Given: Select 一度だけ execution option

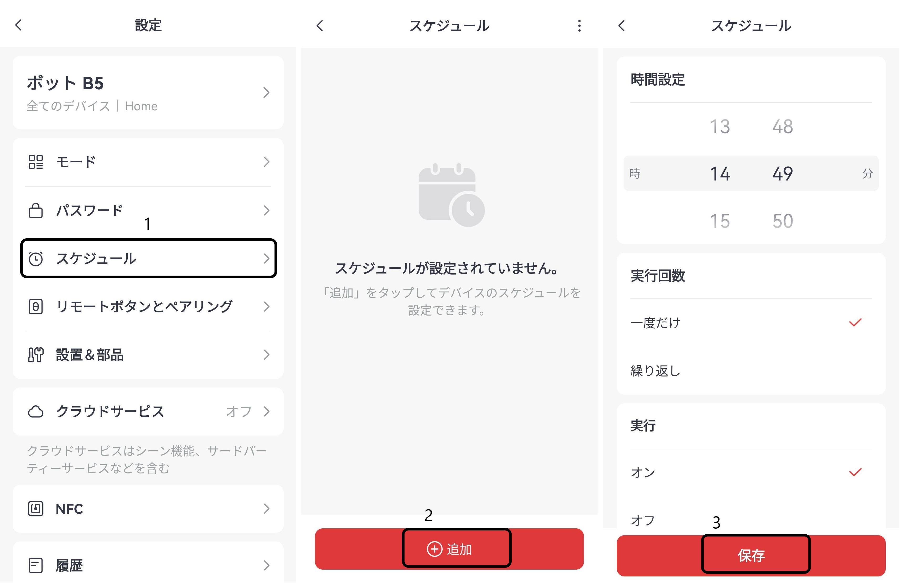Looking at the screenshot, I should (751, 323).
